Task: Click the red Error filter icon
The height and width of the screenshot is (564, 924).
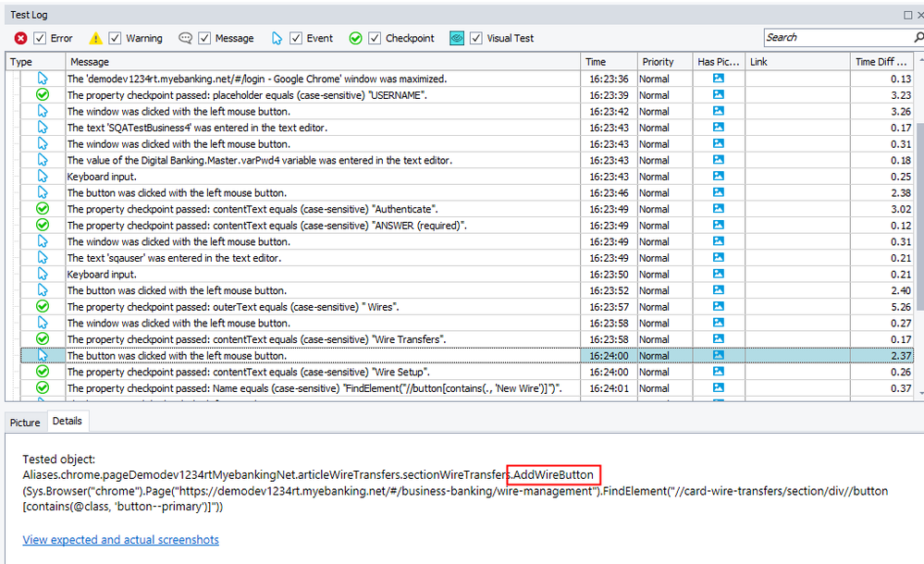Action: point(20,38)
